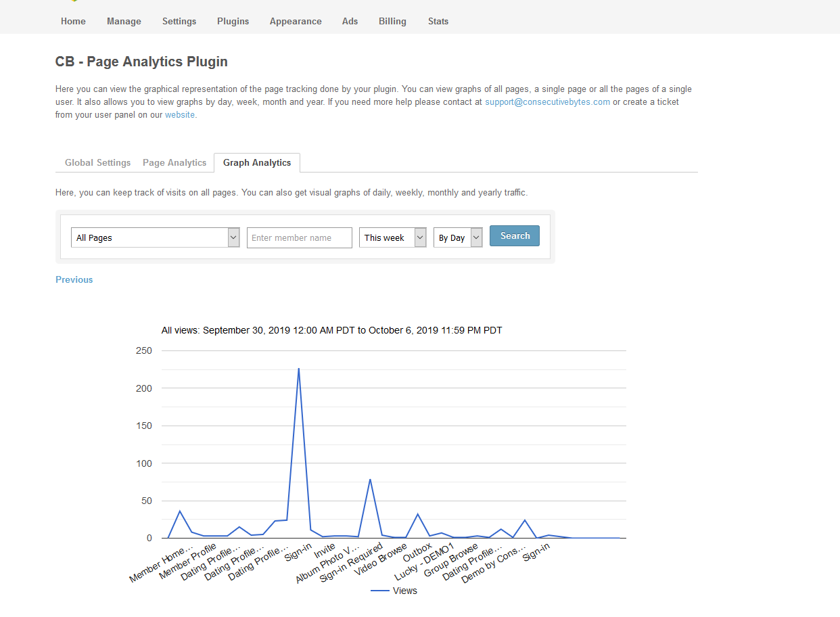The height and width of the screenshot is (617, 840).
Task: Open the Appearance menu
Action: click(296, 21)
